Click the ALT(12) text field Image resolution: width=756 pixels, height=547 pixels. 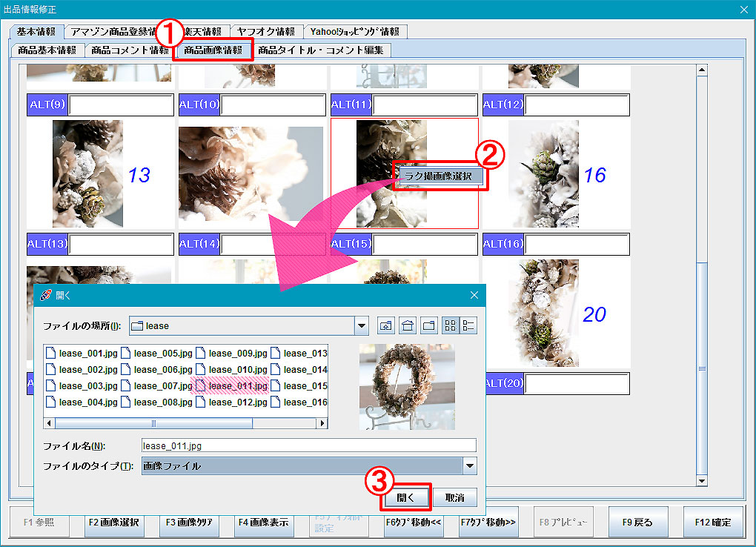[577, 105]
